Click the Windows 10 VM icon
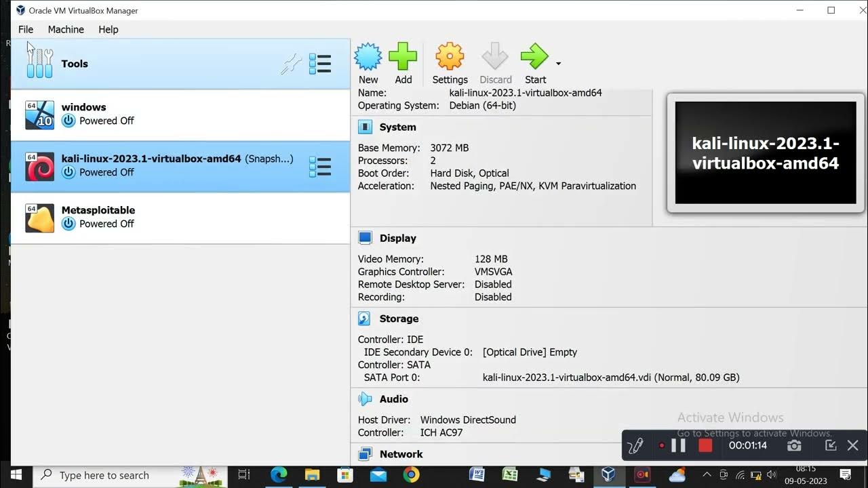The image size is (868, 488). pyautogui.click(x=39, y=115)
